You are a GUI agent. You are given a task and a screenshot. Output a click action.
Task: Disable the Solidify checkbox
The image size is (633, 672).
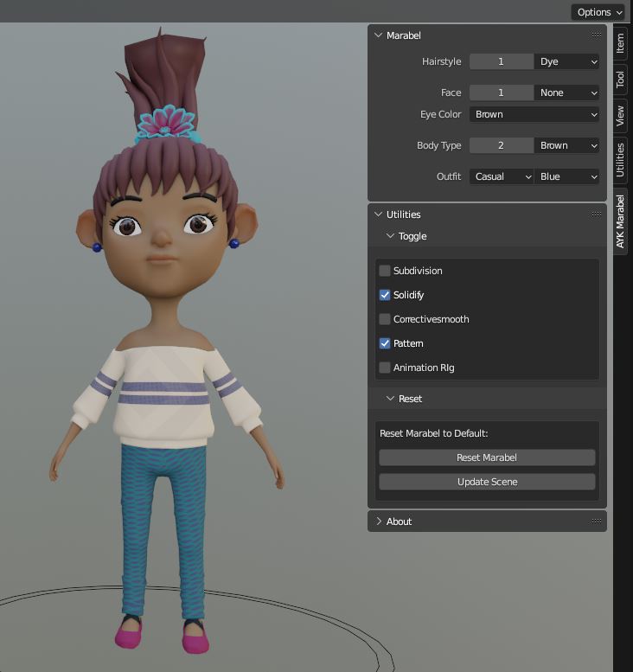385,295
